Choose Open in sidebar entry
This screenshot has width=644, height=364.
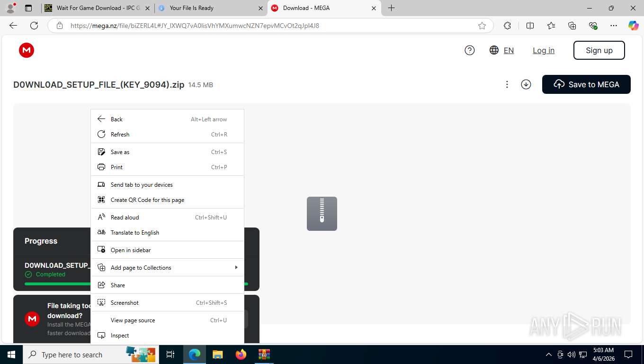pyautogui.click(x=167, y=250)
